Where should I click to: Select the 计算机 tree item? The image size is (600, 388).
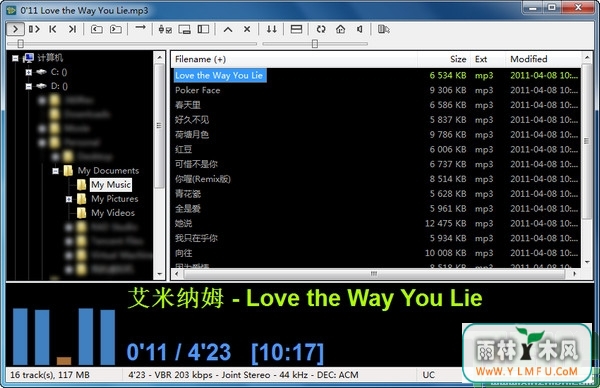click(x=50, y=58)
